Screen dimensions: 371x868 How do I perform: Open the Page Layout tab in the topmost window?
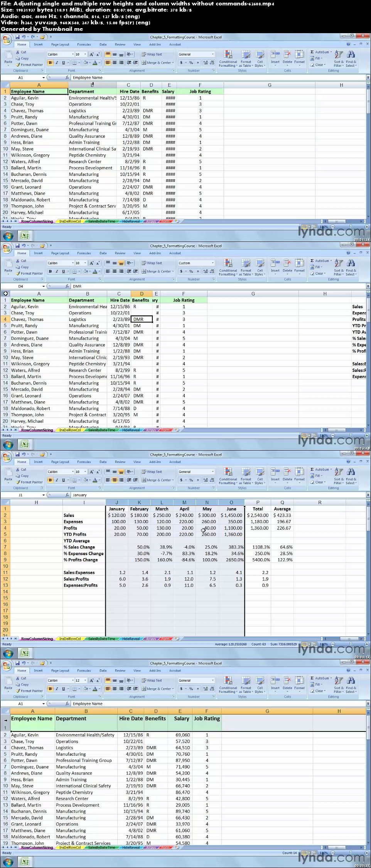[60, 44]
